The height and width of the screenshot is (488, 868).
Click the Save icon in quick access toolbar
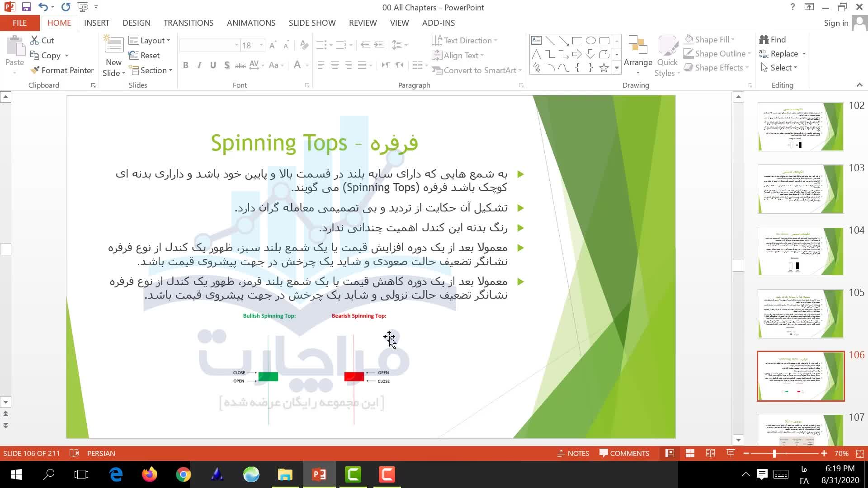coord(26,7)
